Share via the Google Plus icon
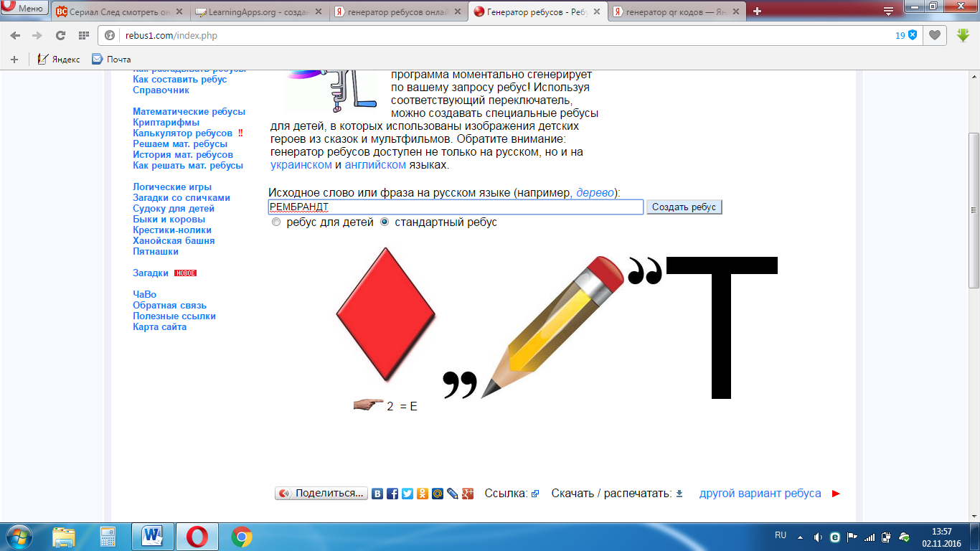980x551 pixels. pos(468,494)
